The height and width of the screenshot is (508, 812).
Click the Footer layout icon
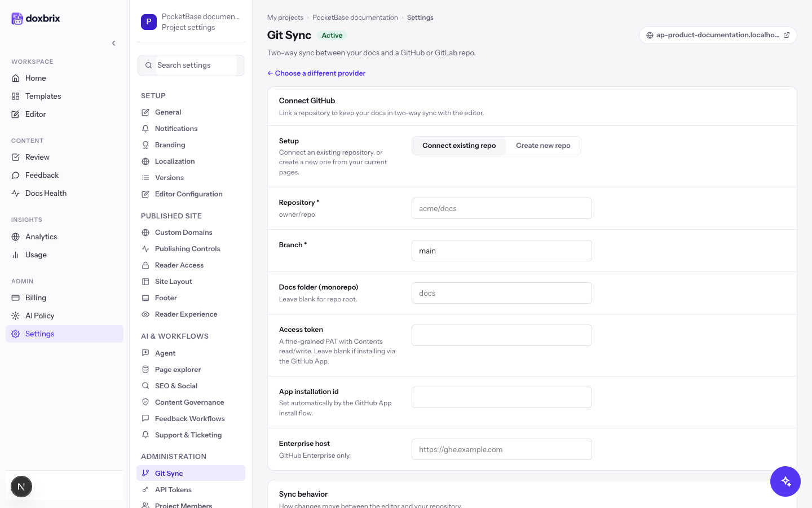point(145,298)
